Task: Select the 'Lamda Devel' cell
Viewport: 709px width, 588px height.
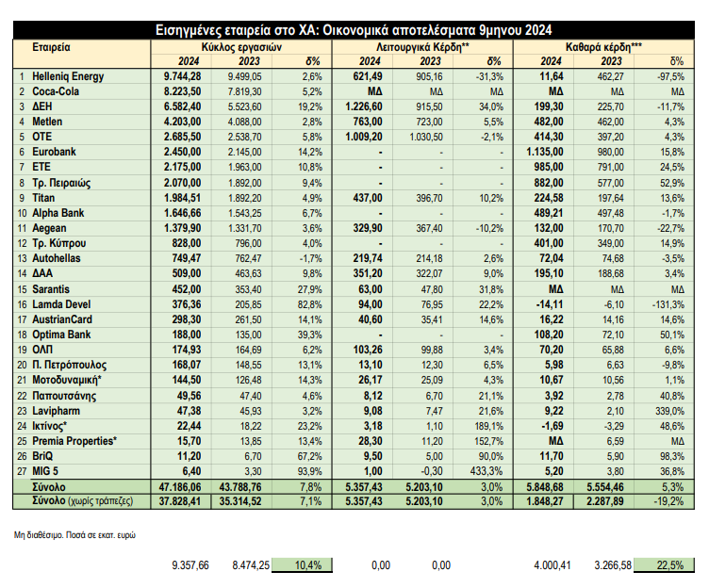Action: [x=61, y=304]
